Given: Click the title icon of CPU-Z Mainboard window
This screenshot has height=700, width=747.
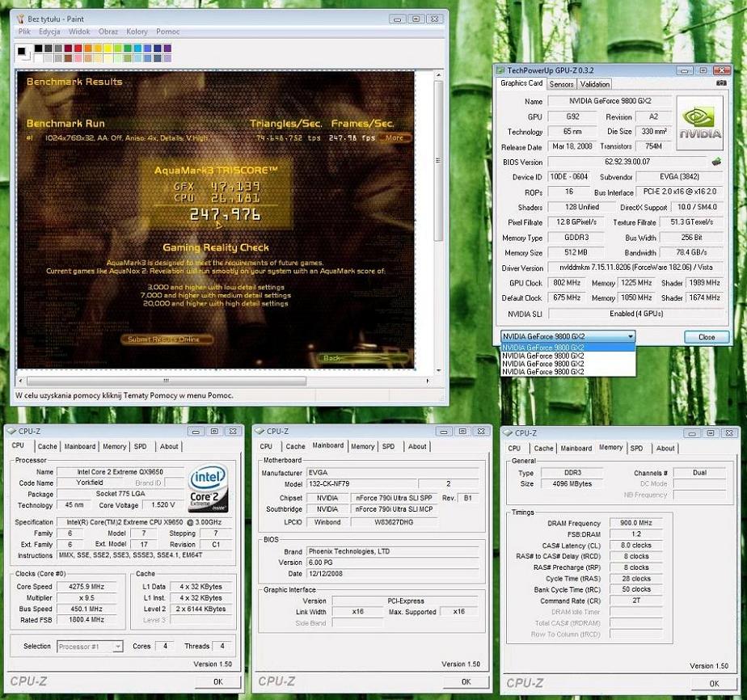Looking at the screenshot, I should click(260, 431).
